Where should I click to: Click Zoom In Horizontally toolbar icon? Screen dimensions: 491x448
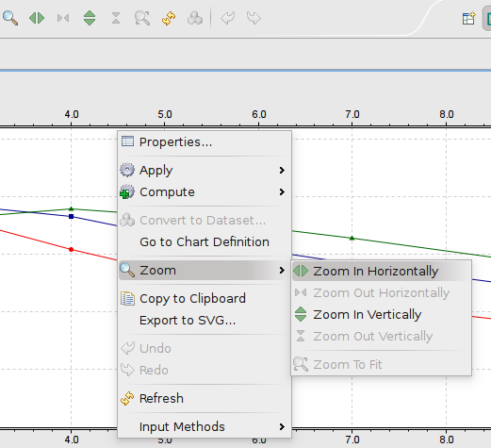(37, 18)
